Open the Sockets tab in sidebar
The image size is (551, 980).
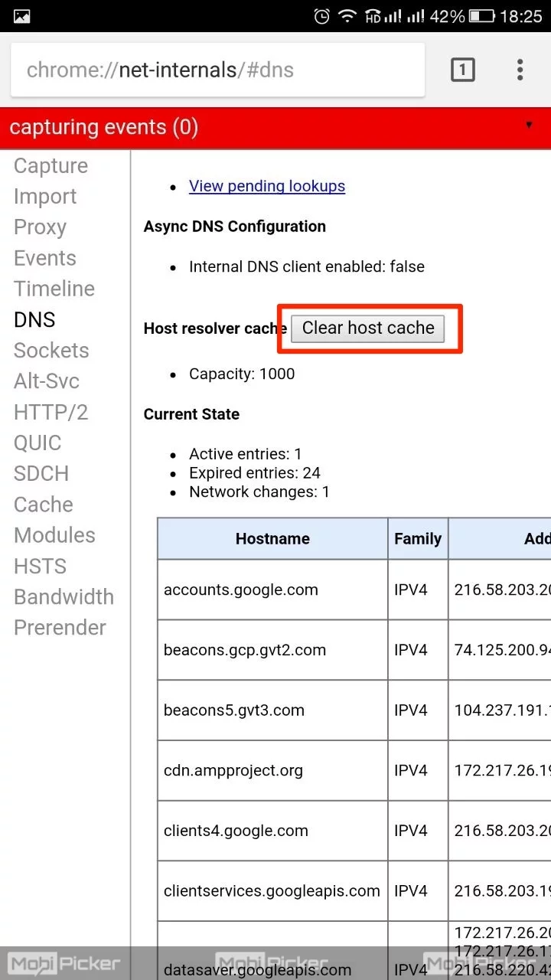click(51, 351)
